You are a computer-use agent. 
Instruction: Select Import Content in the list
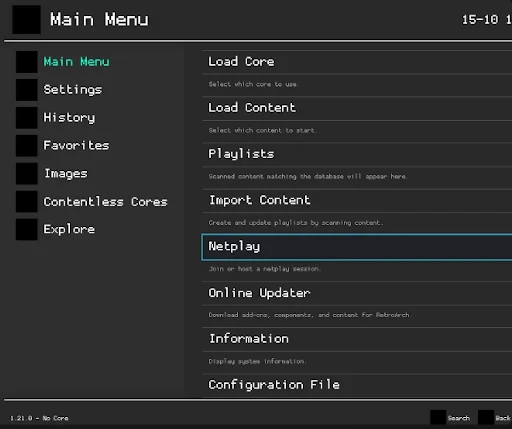pyautogui.click(x=357, y=201)
